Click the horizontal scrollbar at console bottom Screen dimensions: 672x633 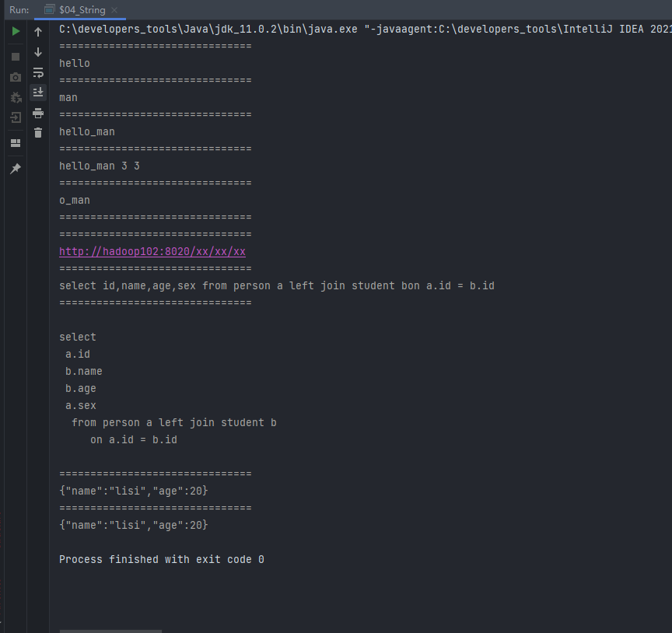(110, 631)
